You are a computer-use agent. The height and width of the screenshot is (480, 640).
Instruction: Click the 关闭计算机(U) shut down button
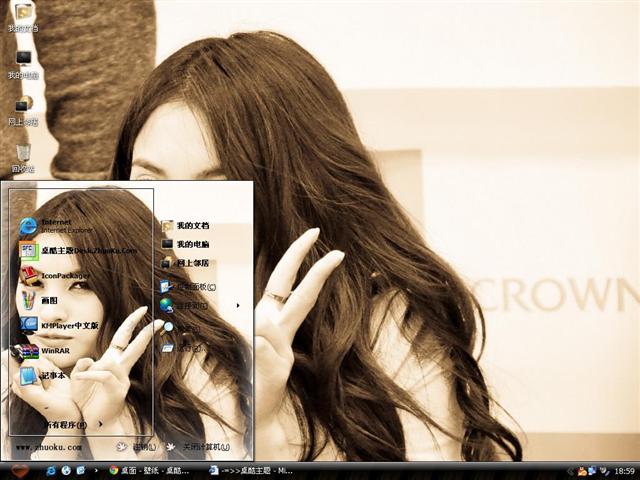pos(198,447)
